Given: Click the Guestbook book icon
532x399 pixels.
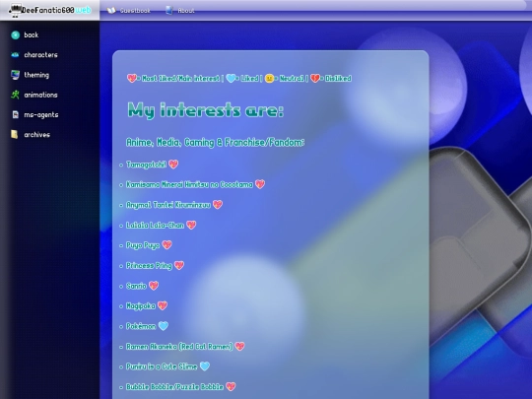Looking at the screenshot, I should [x=111, y=11].
